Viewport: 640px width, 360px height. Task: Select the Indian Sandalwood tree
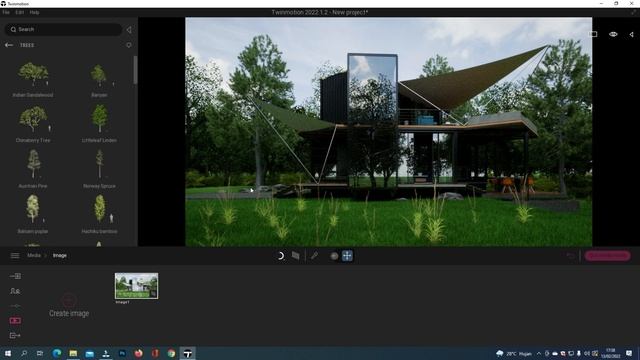(33, 80)
